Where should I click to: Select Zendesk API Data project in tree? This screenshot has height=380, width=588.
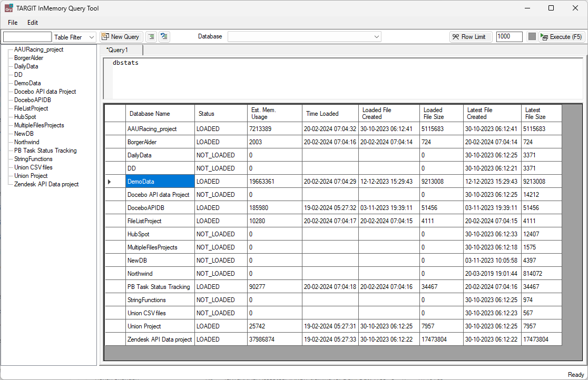(46, 184)
